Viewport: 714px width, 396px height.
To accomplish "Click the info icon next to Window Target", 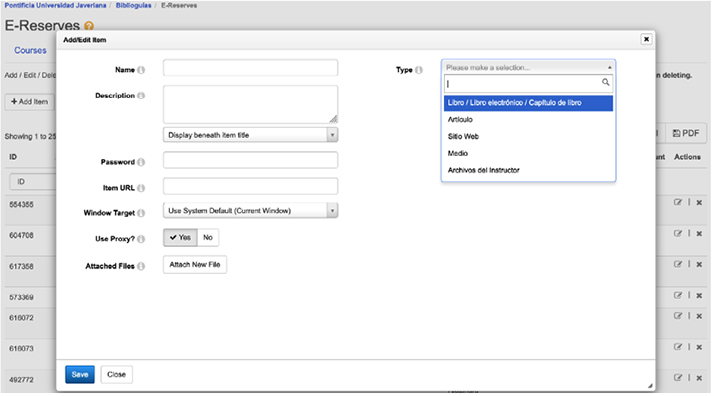I will pos(141,213).
